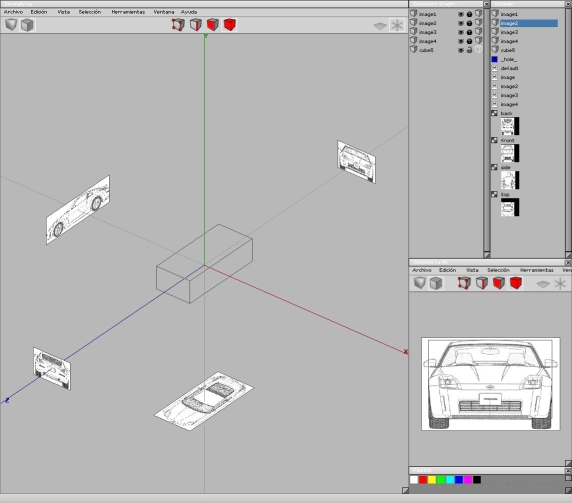572x503 pixels.
Task: Open the Archivo menu in main Geometry window
Action: (13, 12)
